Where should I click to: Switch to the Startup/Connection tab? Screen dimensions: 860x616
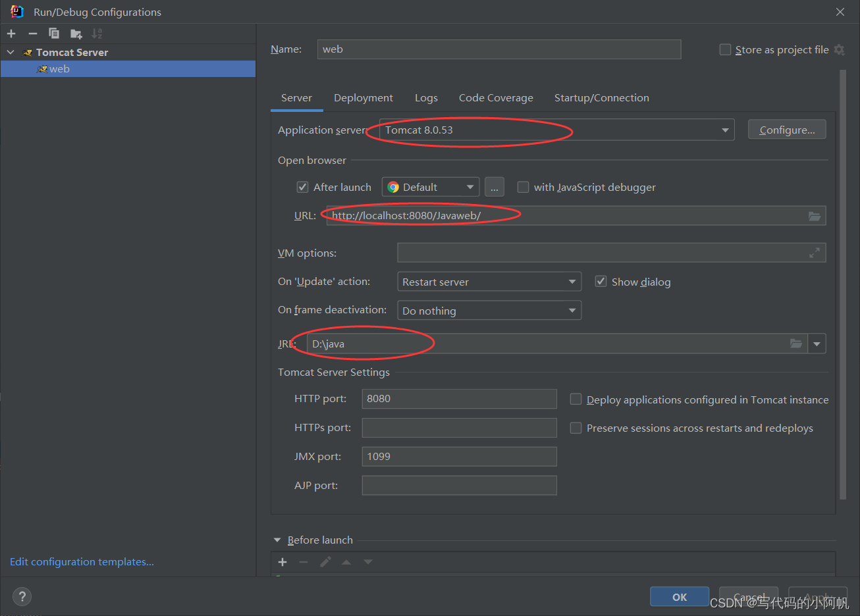602,98
